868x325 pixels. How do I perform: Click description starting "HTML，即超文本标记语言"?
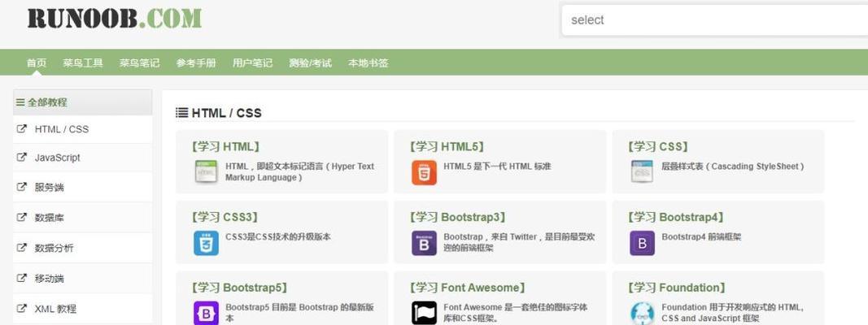[300, 172]
